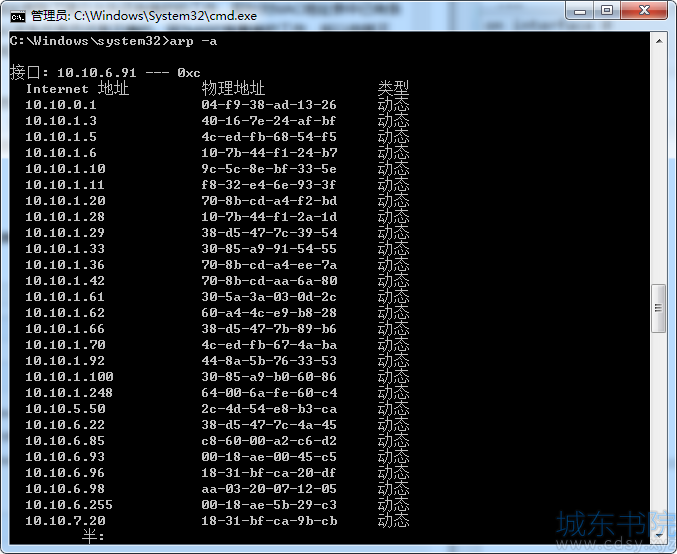Click the 类型 column header
The height and width of the screenshot is (554, 677).
click(393, 89)
